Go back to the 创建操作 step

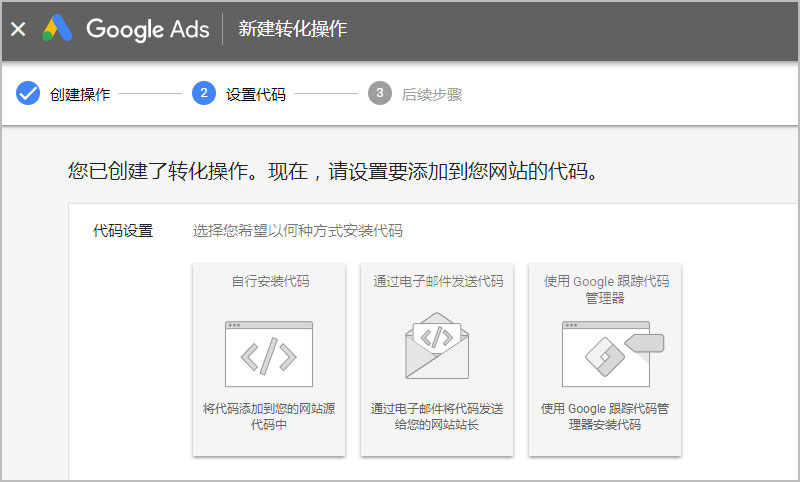coord(80,95)
